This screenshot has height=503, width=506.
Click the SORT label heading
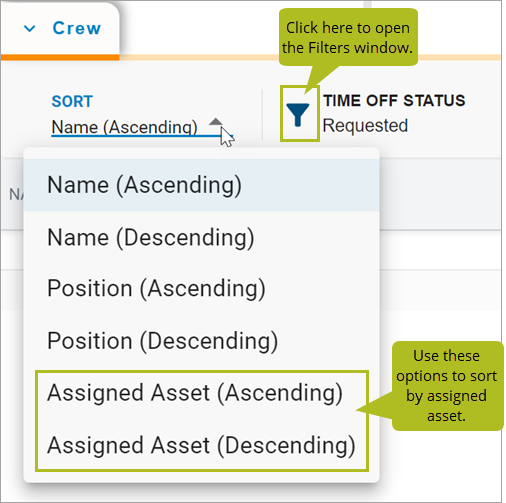[x=72, y=101]
